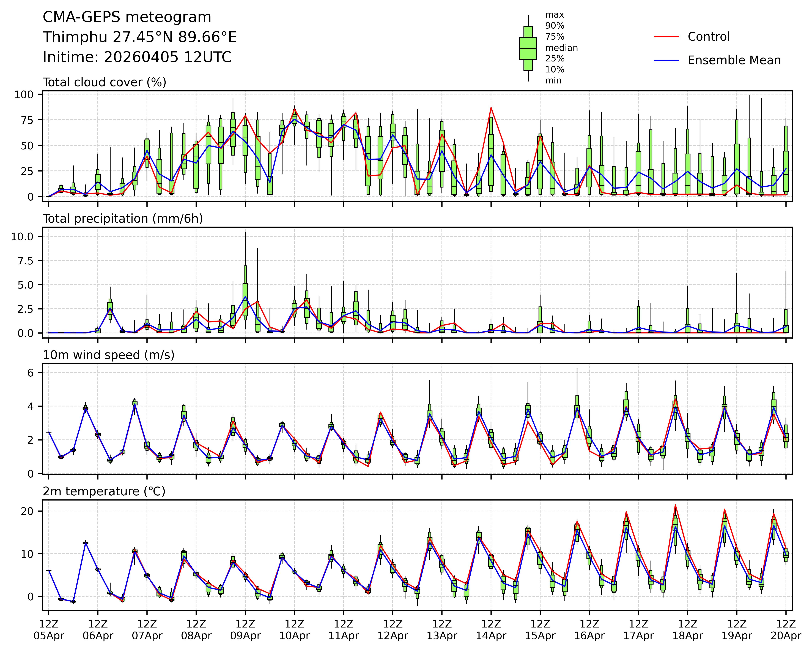Click the 'Thimphu 27.45°N 89.66°E' location text

point(140,37)
